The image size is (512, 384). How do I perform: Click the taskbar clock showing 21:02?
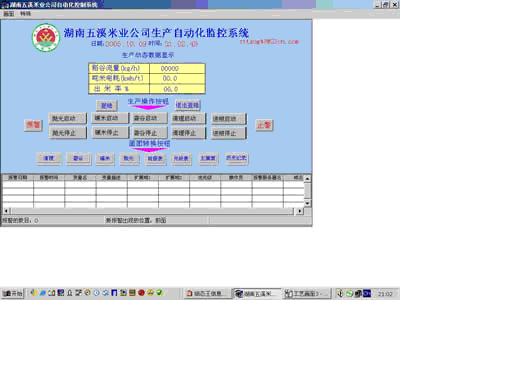[x=385, y=294]
